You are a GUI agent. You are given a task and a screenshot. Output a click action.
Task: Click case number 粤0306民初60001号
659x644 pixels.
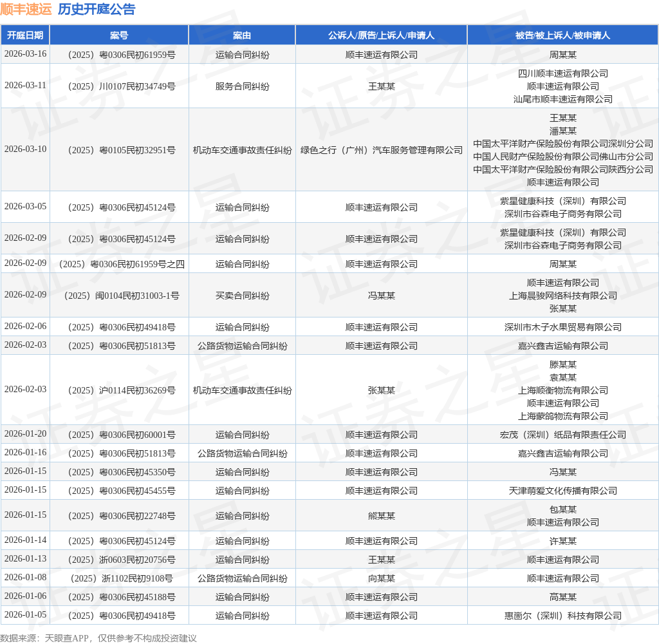click(x=122, y=435)
